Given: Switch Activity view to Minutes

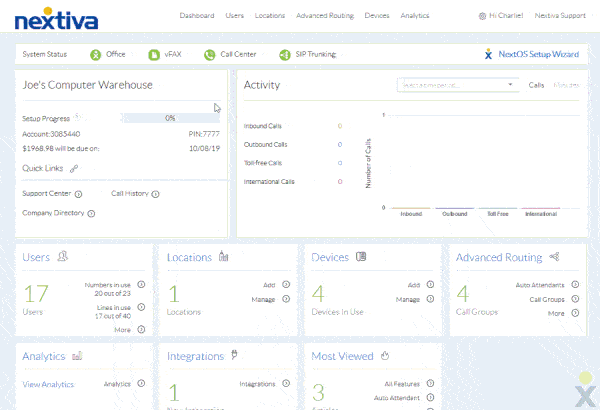Looking at the screenshot, I should point(566,85).
